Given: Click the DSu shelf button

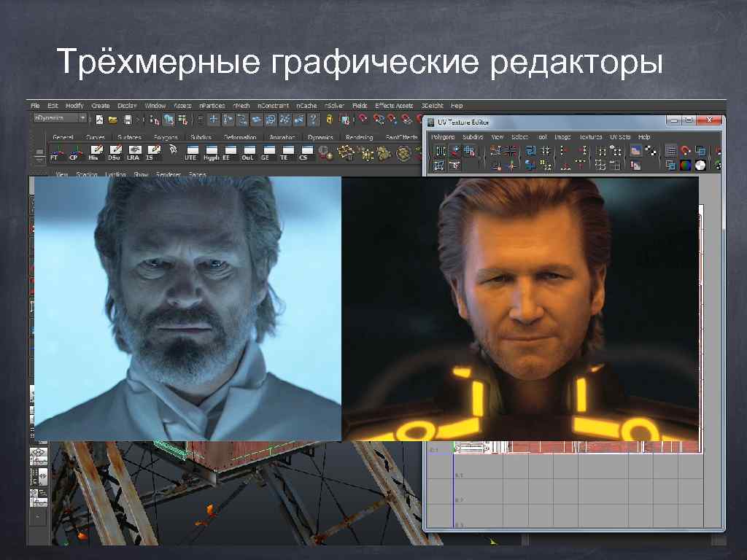Looking at the screenshot, I should (x=115, y=153).
